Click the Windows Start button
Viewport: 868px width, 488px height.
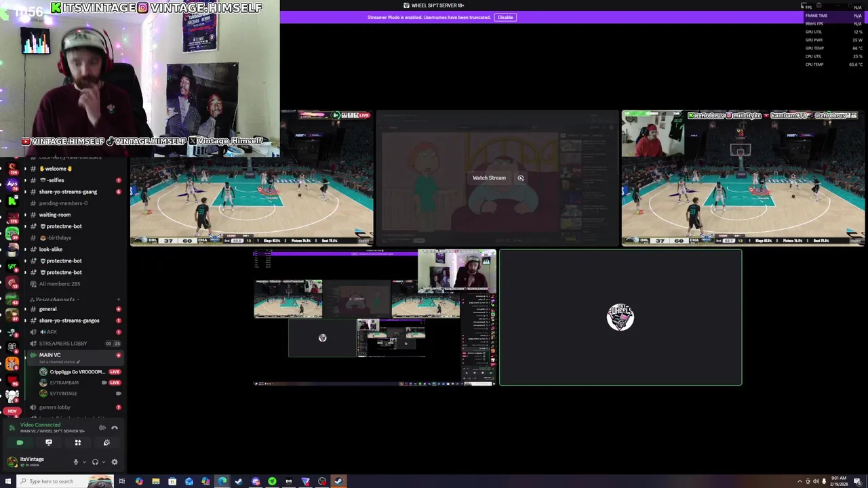coord(8,481)
